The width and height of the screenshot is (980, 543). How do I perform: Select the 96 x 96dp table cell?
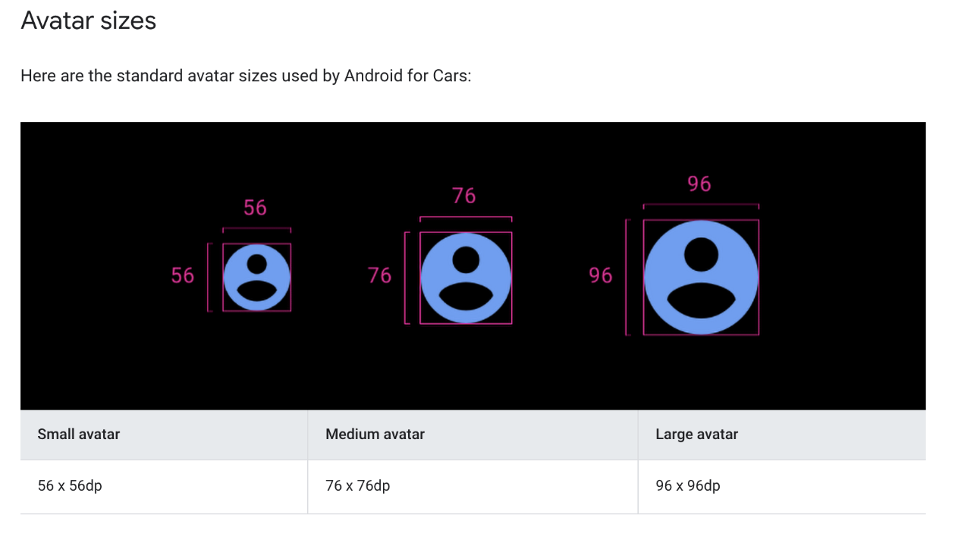(x=782, y=486)
